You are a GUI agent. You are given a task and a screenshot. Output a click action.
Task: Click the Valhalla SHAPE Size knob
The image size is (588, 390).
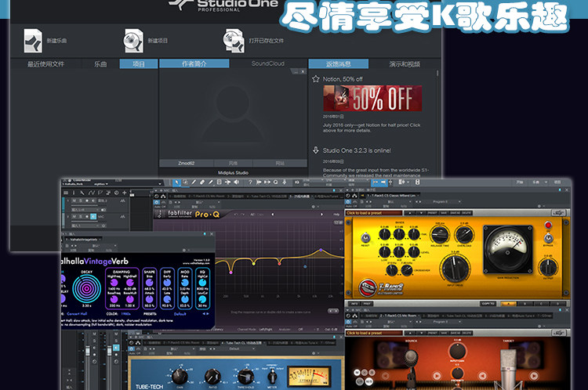pos(149,283)
